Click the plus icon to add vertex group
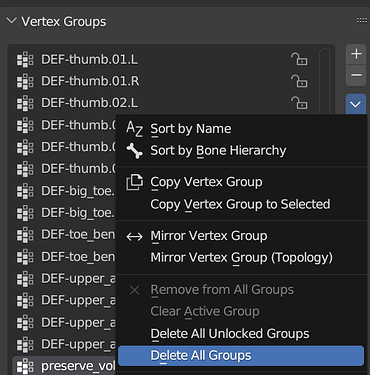This screenshot has height=375, width=370. (x=356, y=54)
